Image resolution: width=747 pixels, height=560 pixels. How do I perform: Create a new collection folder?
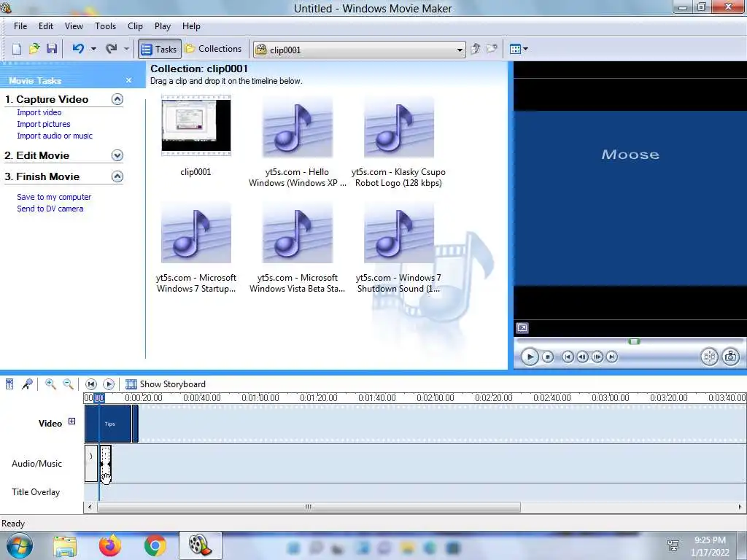click(492, 49)
